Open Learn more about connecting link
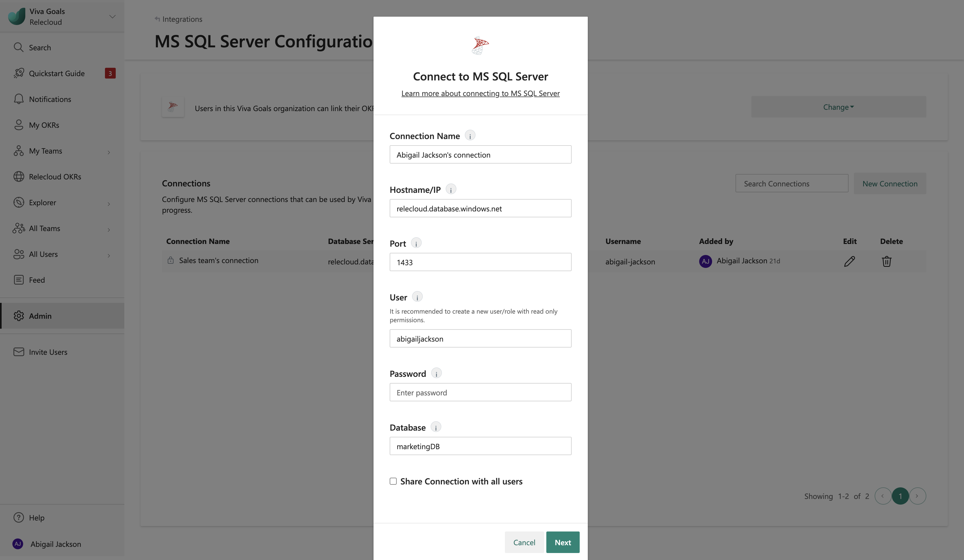964x560 pixels. pyautogui.click(x=480, y=93)
